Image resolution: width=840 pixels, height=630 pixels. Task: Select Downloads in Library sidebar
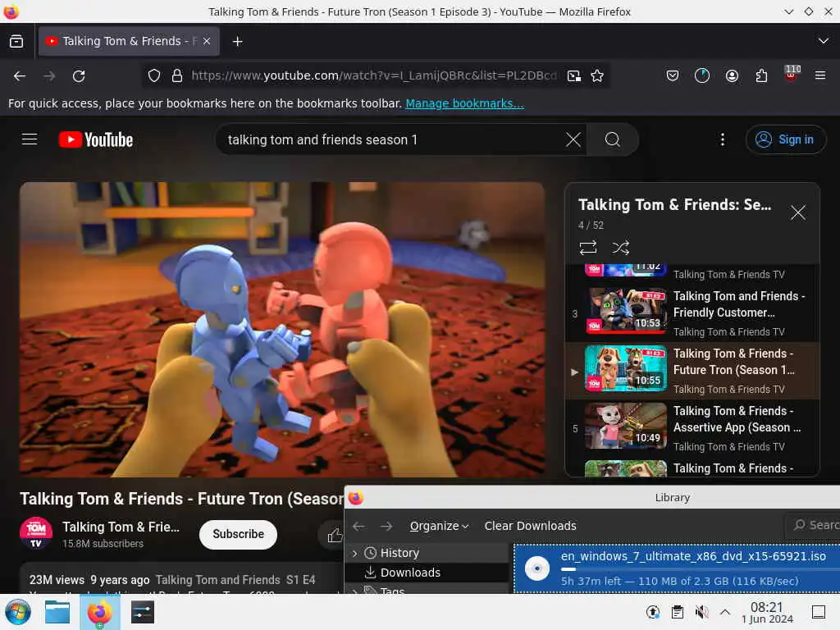pyautogui.click(x=410, y=573)
